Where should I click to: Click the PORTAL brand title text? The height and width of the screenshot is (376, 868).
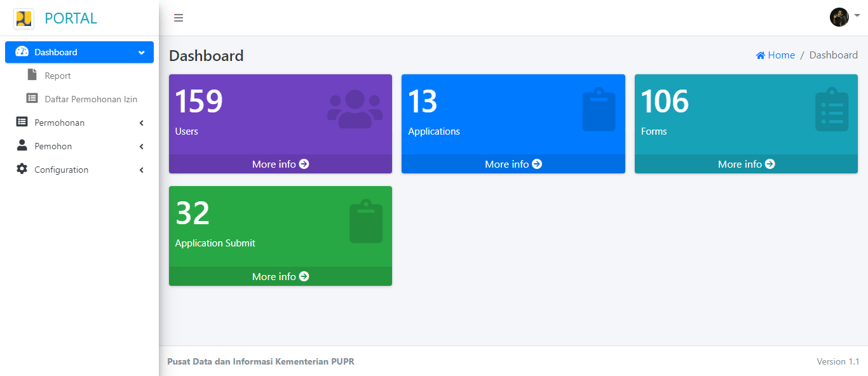point(71,18)
